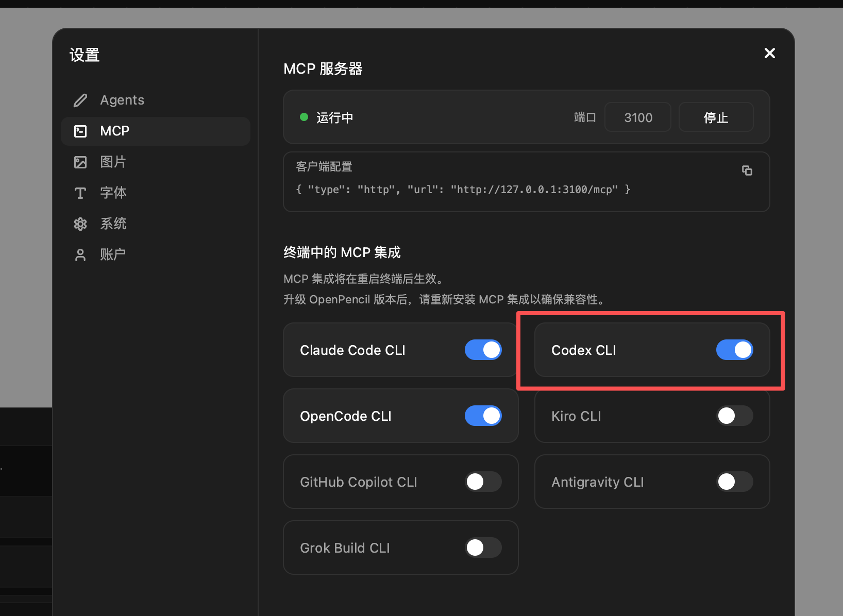Click the client config JSON text
The width and height of the screenshot is (843, 616).
click(x=463, y=190)
